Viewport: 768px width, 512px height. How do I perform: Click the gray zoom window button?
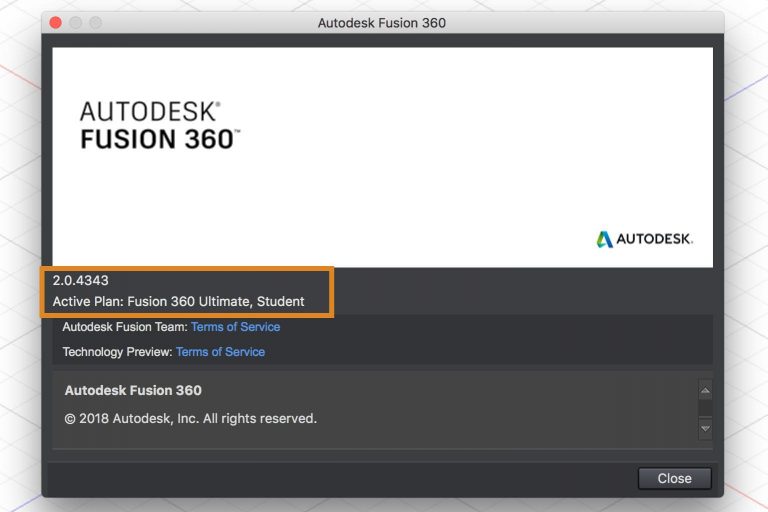(x=95, y=22)
